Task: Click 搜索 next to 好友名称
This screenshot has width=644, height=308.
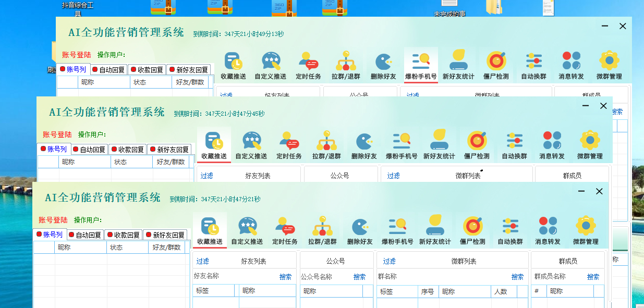Action: coord(285,277)
